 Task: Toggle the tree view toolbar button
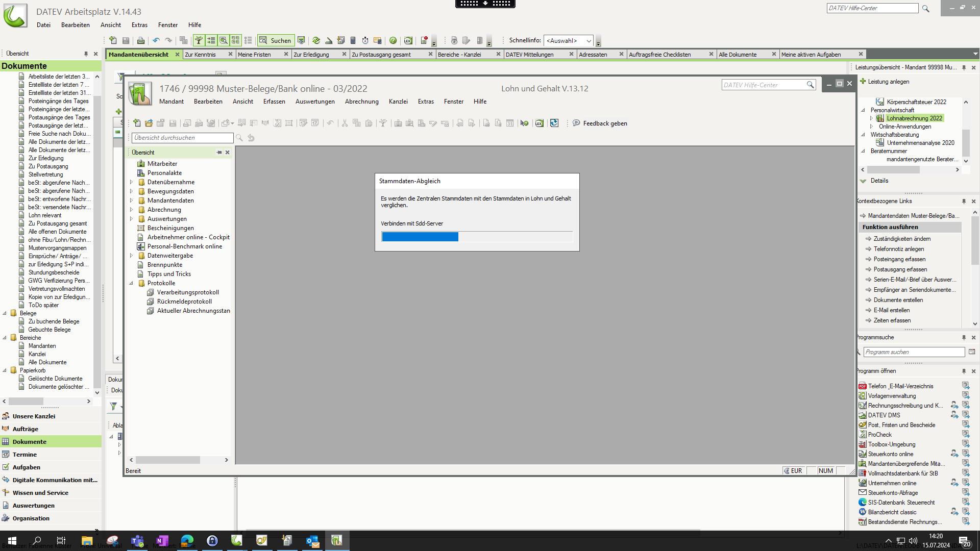pyautogui.click(x=199, y=40)
